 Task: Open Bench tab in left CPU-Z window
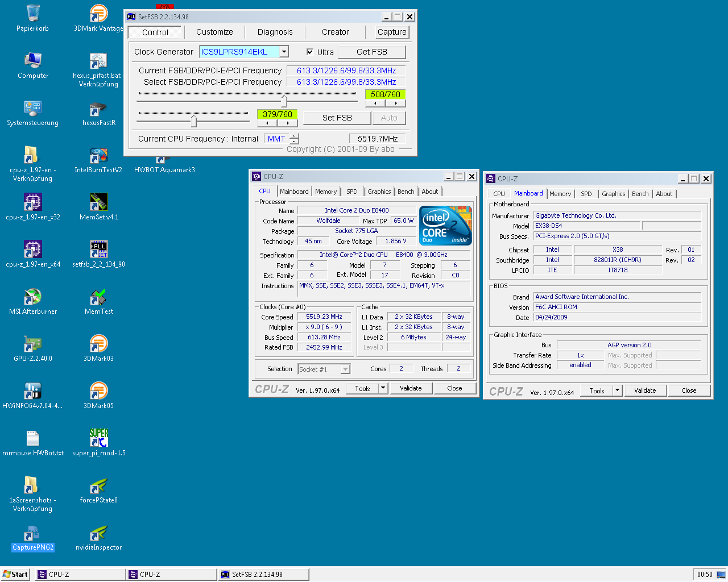tap(406, 192)
